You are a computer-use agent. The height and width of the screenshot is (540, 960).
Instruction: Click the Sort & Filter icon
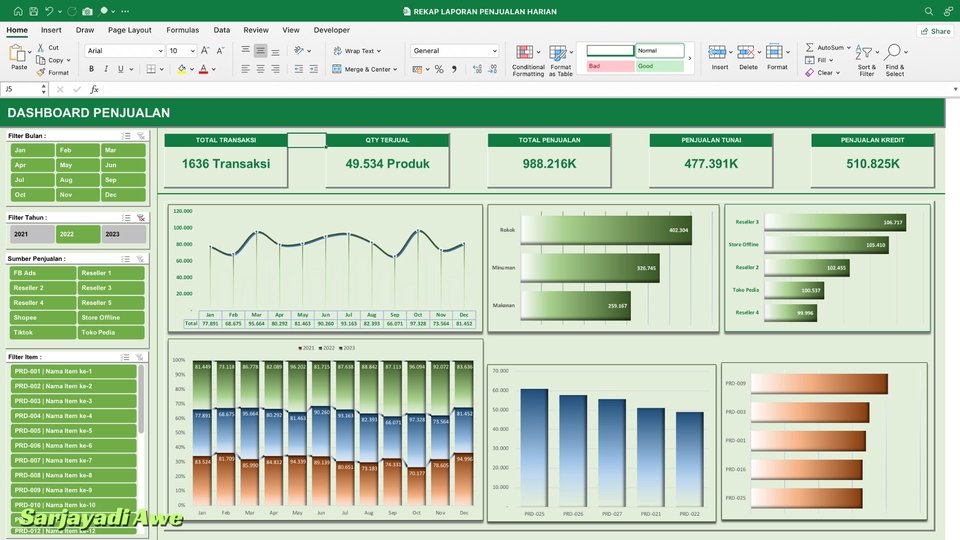pos(866,60)
